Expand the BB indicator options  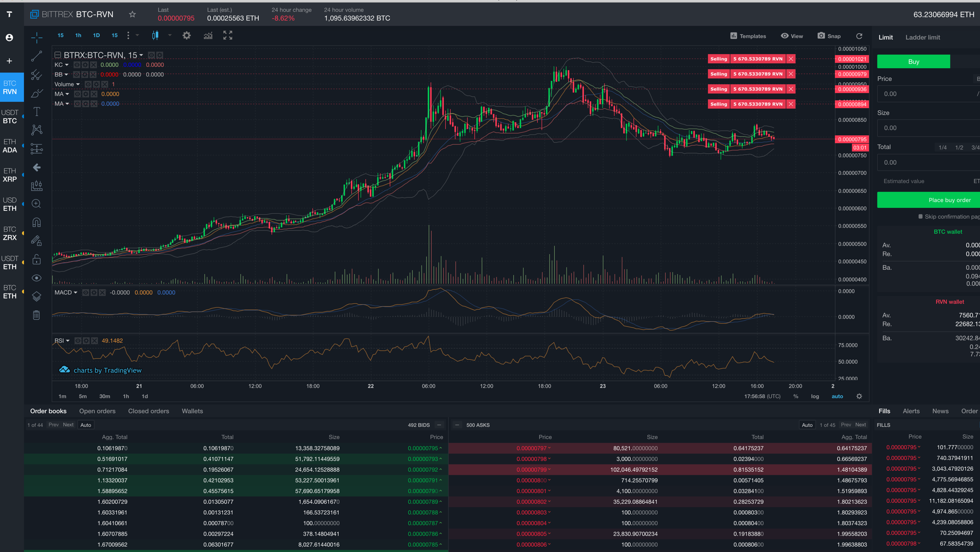(x=66, y=75)
